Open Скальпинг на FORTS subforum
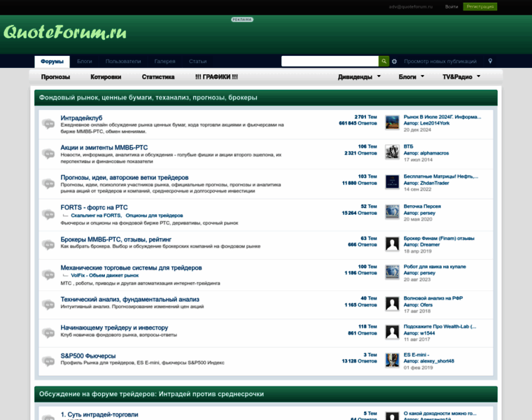The image size is (532, 420). tap(96, 216)
